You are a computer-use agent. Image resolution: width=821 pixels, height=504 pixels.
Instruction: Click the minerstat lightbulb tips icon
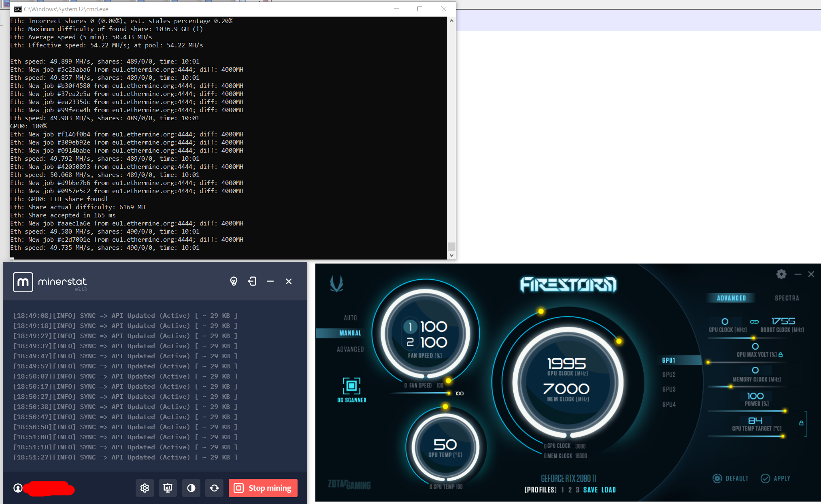pos(234,281)
